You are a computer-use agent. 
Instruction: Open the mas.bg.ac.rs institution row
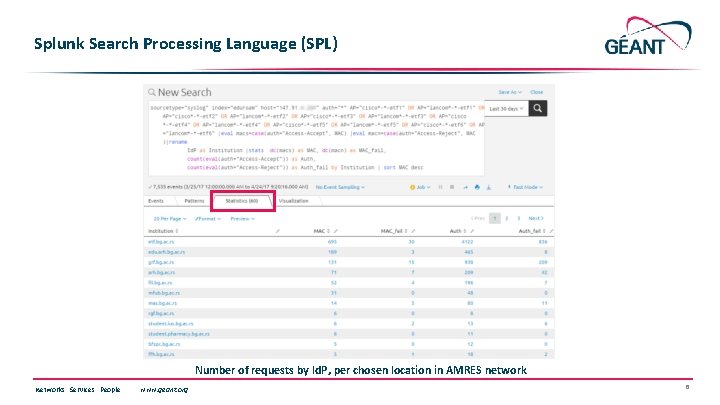[x=162, y=303]
